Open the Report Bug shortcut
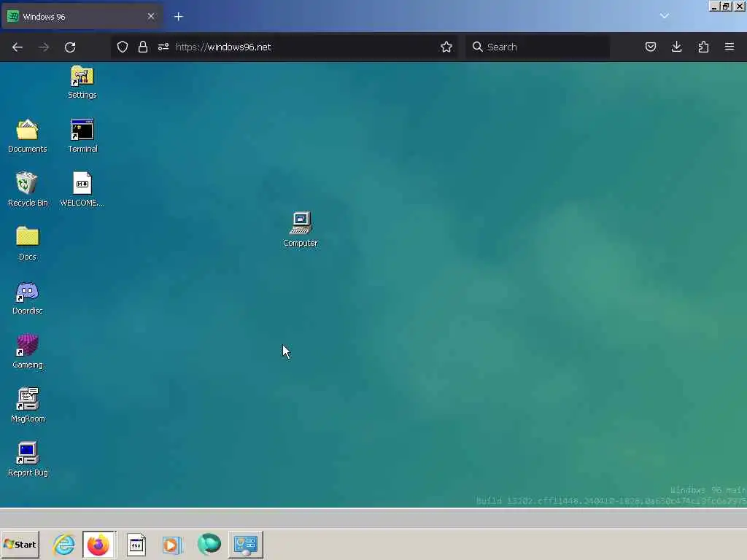 (x=28, y=459)
